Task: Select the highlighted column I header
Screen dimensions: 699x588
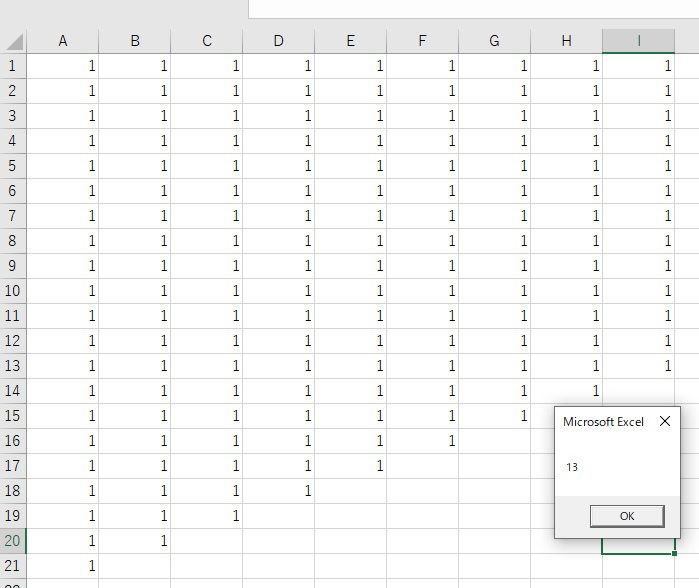Action: (x=639, y=41)
